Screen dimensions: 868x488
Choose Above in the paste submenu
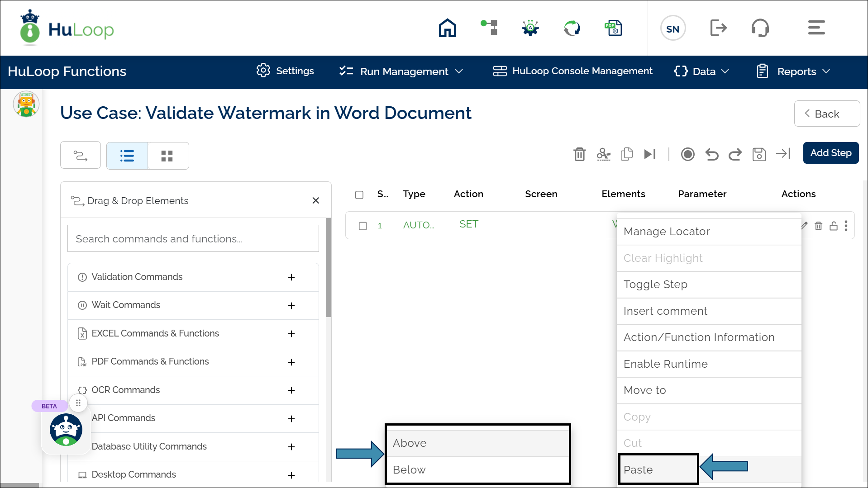[477, 443]
